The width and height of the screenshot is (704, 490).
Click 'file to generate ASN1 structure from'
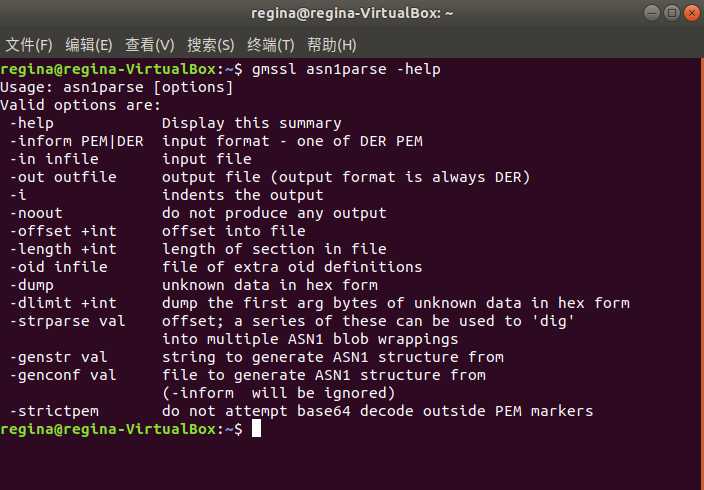[324, 375]
